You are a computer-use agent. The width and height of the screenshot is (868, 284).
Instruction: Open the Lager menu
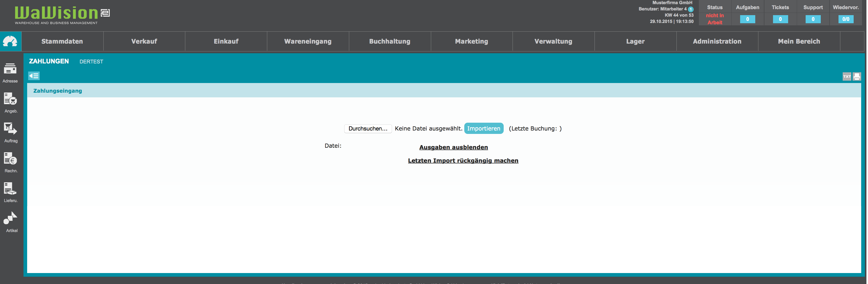(635, 42)
